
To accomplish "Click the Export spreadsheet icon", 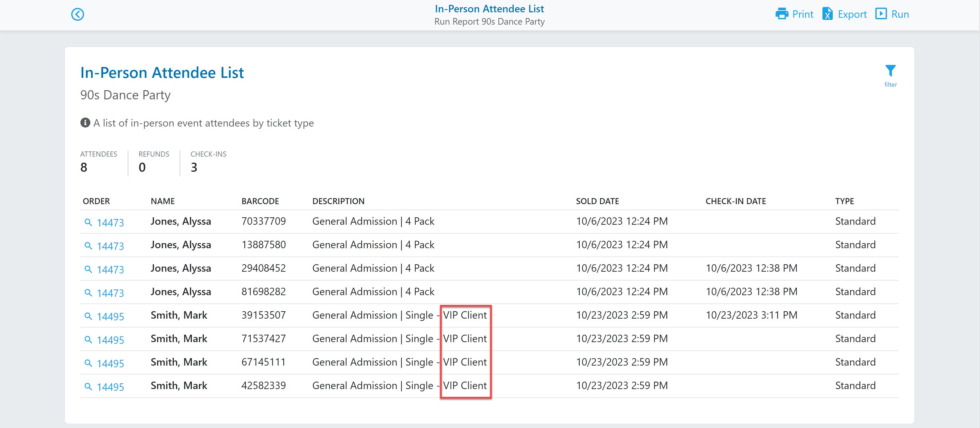I will coord(827,14).
